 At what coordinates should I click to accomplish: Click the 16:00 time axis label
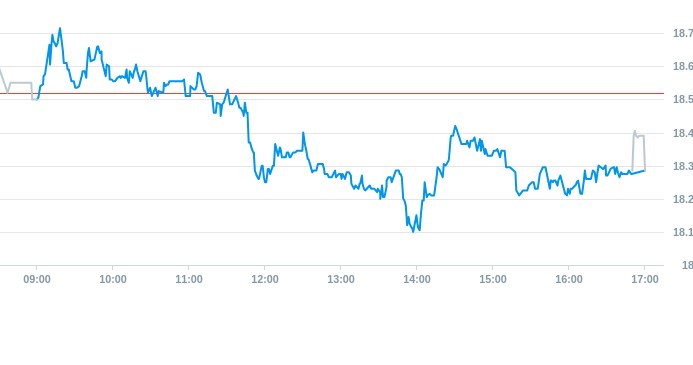(569, 279)
